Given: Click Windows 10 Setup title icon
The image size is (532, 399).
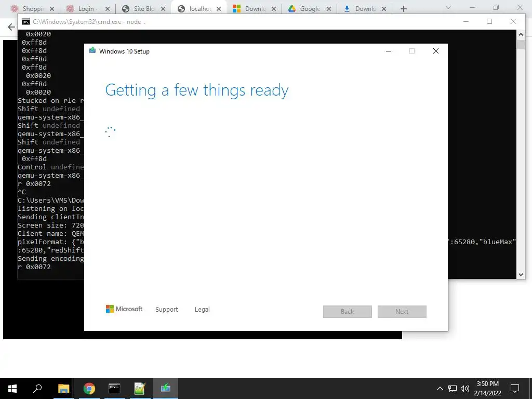Looking at the screenshot, I should (92, 50).
